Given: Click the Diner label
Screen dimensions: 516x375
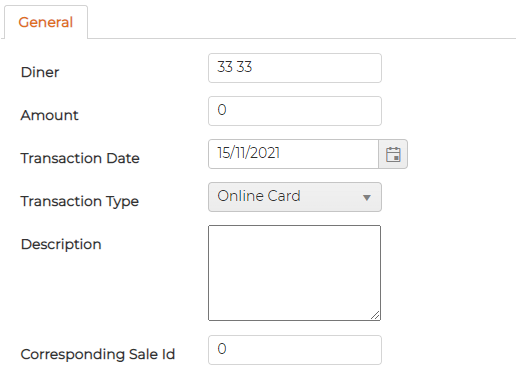Looking at the screenshot, I should point(40,72).
